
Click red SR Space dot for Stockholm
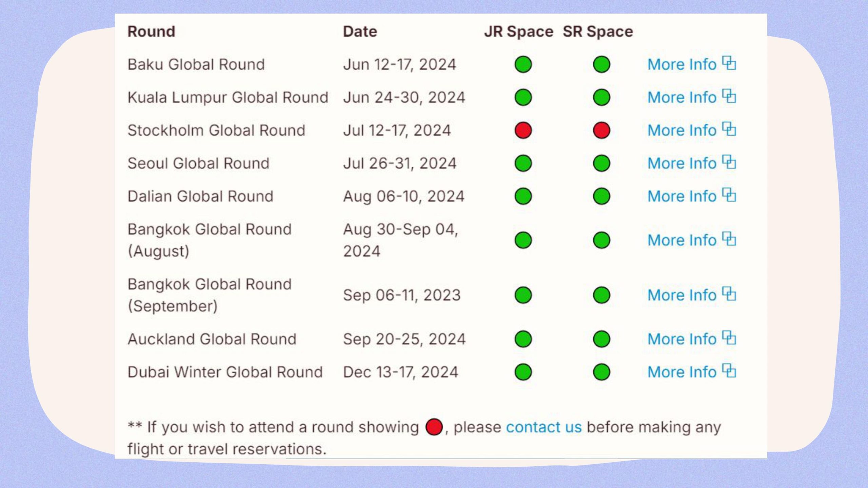pyautogui.click(x=602, y=130)
